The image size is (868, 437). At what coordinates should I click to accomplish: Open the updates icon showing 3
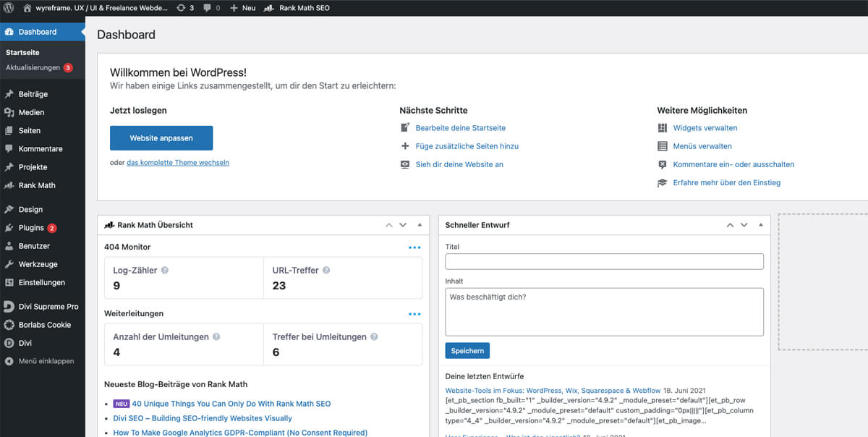coord(180,8)
